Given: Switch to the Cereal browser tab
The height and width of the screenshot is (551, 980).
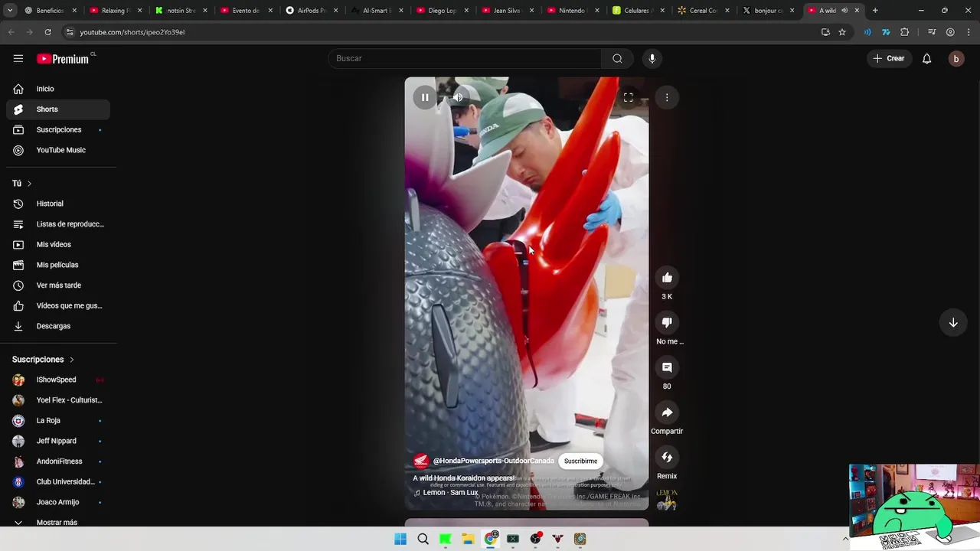Looking at the screenshot, I should tap(703, 11).
